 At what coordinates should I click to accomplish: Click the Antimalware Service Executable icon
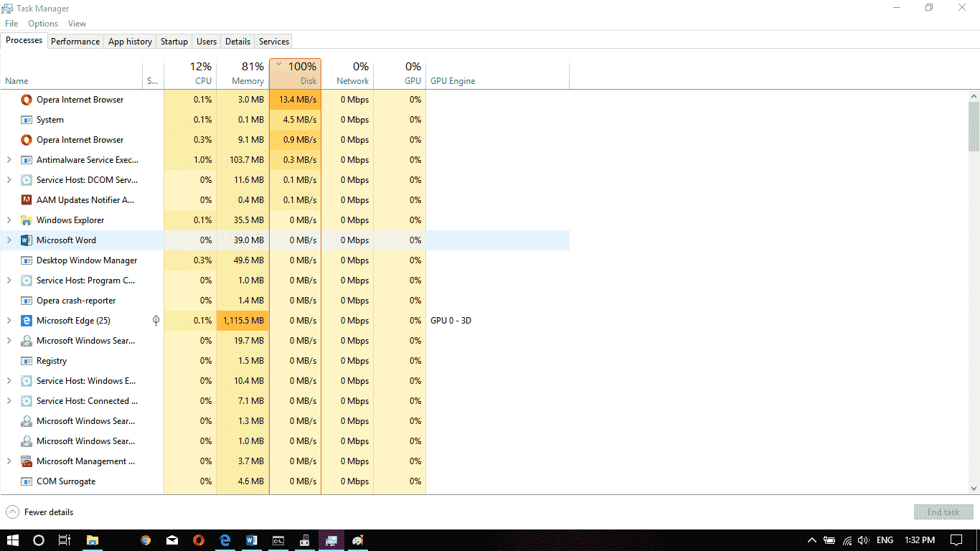point(27,160)
